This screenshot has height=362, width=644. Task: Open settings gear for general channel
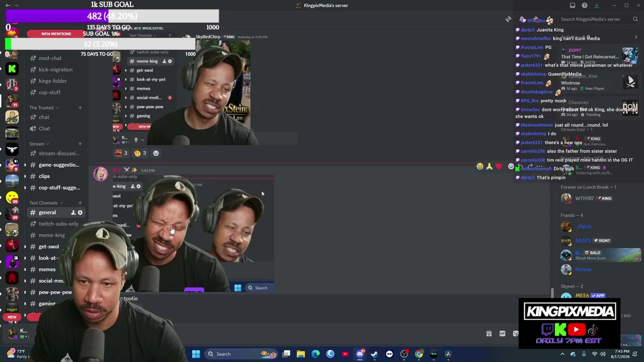coord(80,213)
